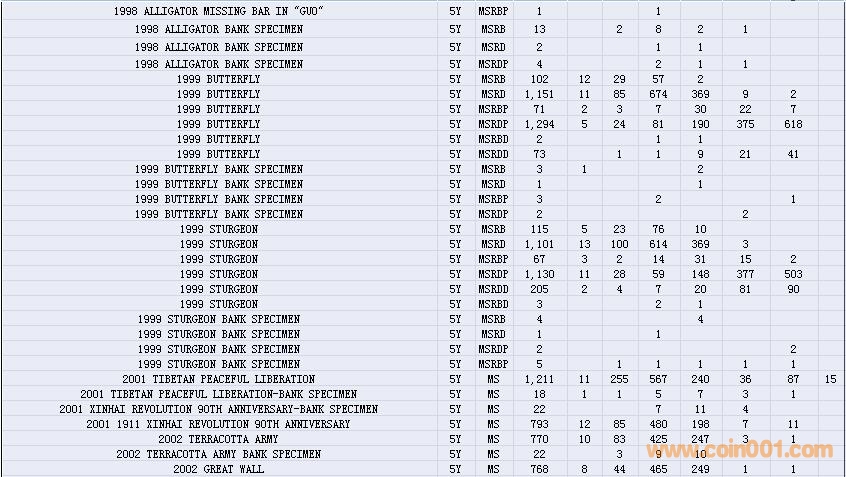Select the 2001 Tibetan Peaceful Liberation row label
846x477 pixels.
218,379
